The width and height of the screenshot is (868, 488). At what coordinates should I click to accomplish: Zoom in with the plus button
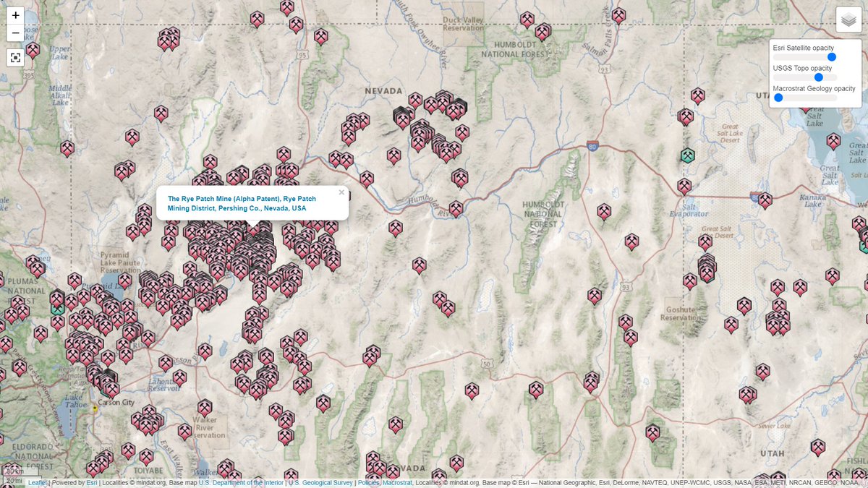click(16, 15)
